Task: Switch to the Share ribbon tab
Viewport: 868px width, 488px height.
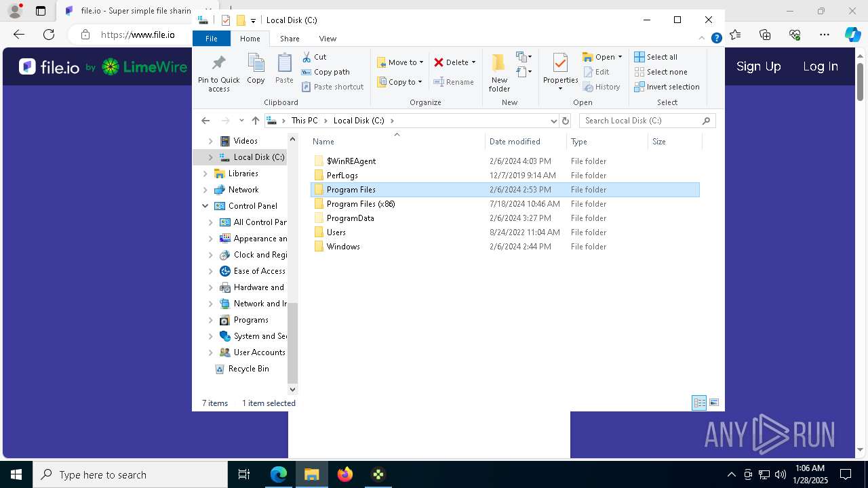Action: 290,39
